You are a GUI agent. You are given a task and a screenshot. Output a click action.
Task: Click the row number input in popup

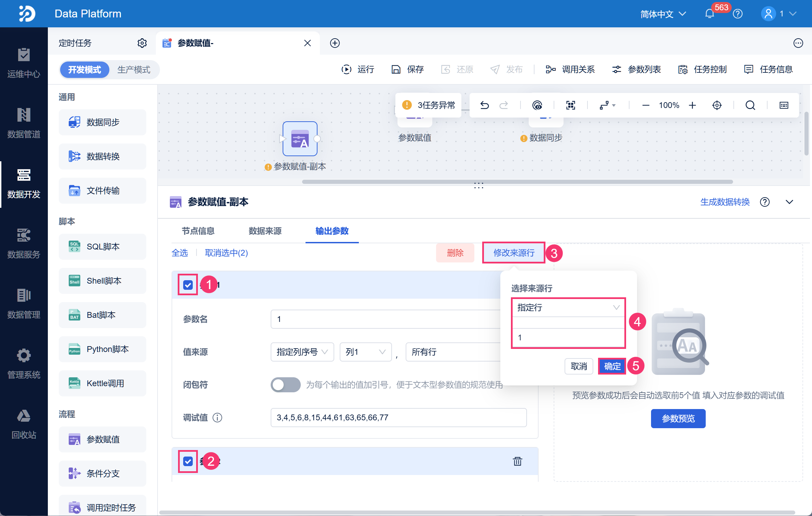pos(568,338)
